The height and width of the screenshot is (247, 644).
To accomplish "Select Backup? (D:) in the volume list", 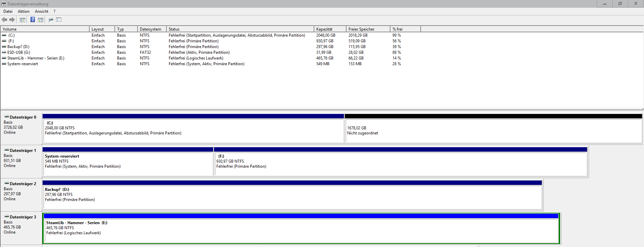I will [18, 47].
